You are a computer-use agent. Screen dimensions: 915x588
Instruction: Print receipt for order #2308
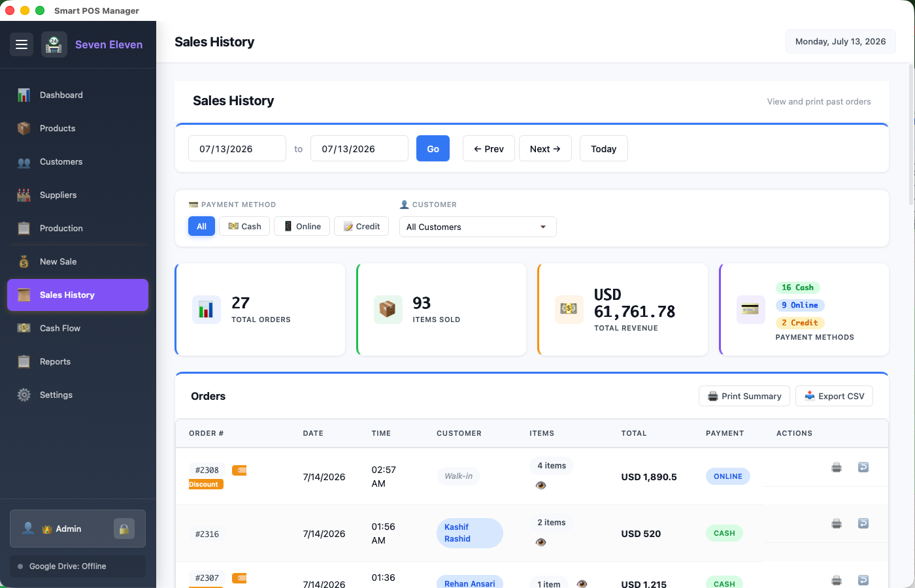tap(837, 467)
